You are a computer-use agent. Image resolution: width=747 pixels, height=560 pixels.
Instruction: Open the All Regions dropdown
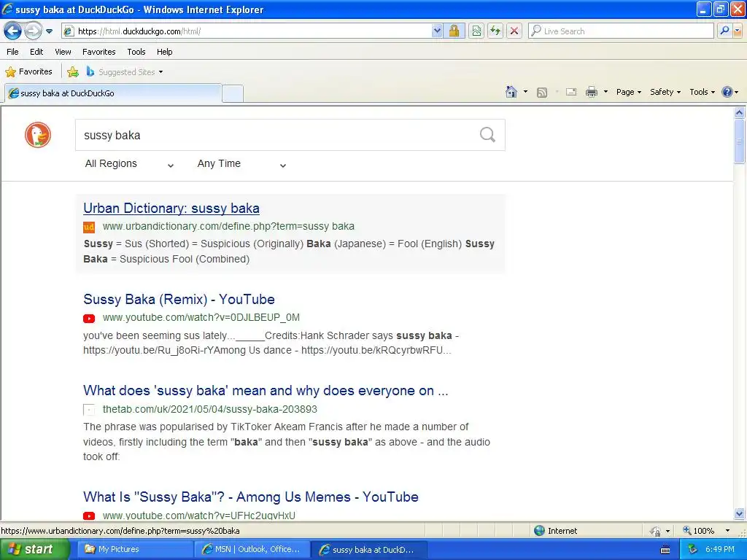click(129, 164)
